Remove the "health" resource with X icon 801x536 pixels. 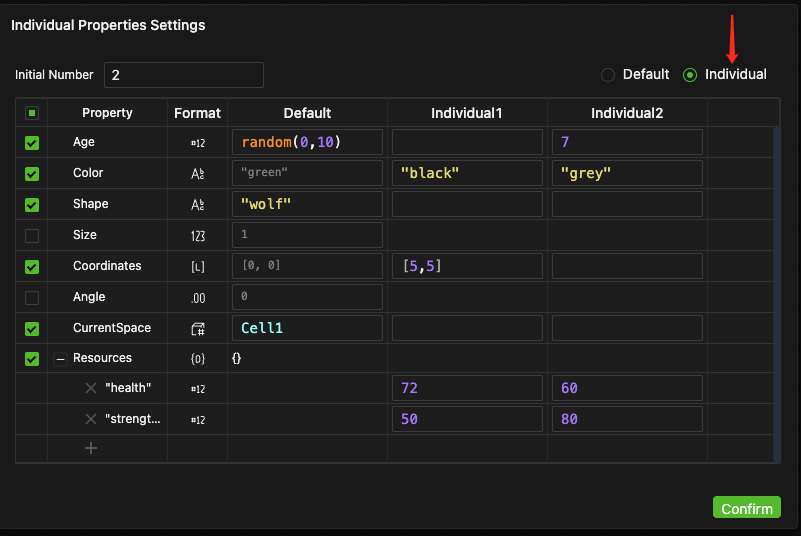click(x=91, y=388)
